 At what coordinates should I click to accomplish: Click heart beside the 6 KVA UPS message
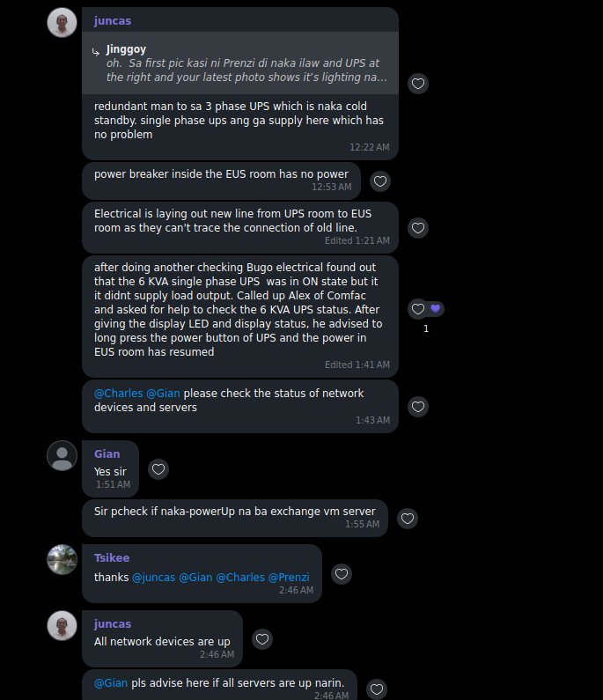click(417, 309)
